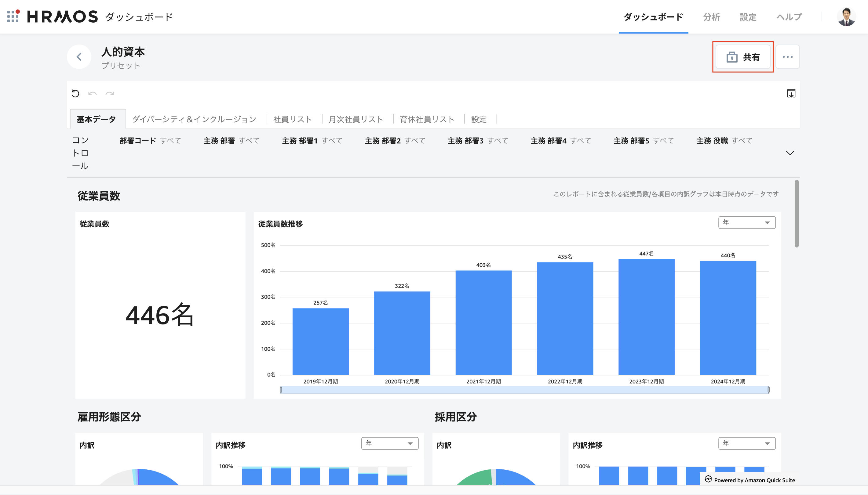Switch to the 社員リスト tab
The image size is (868, 495).
point(292,119)
